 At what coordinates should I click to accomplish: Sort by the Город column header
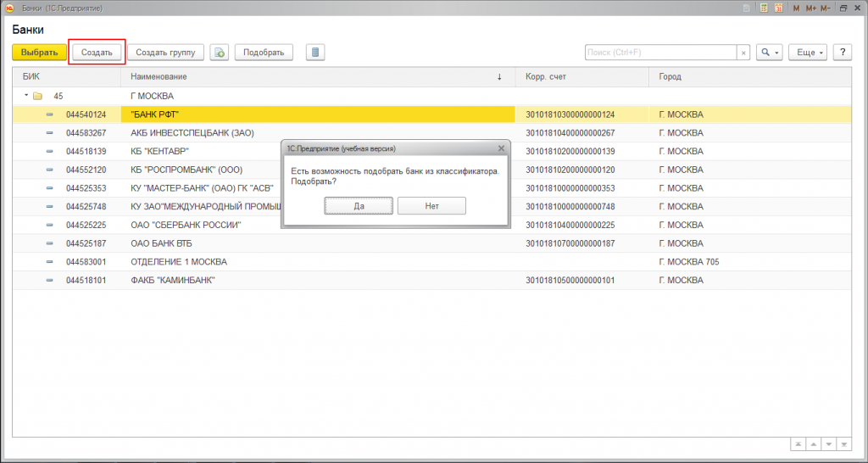coord(750,76)
